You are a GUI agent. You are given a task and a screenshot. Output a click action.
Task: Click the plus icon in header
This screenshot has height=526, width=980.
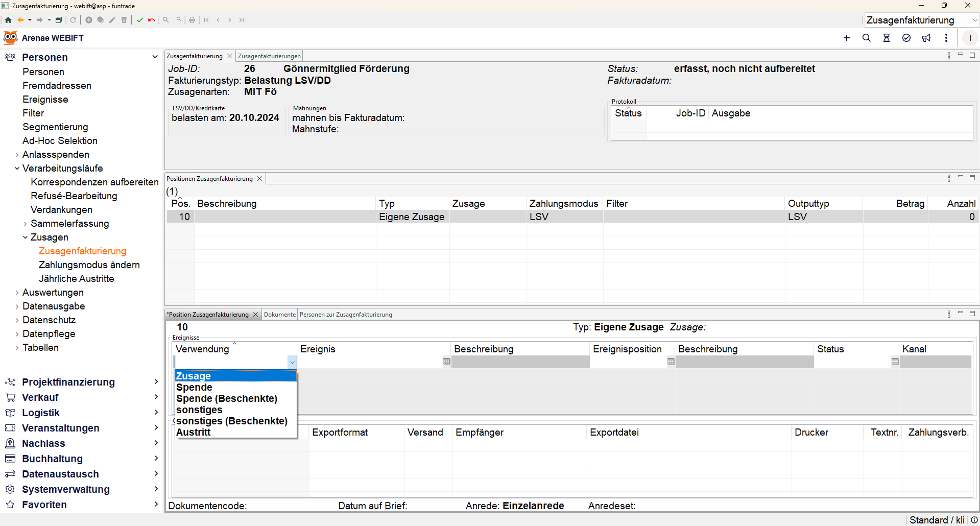pos(847,38)
